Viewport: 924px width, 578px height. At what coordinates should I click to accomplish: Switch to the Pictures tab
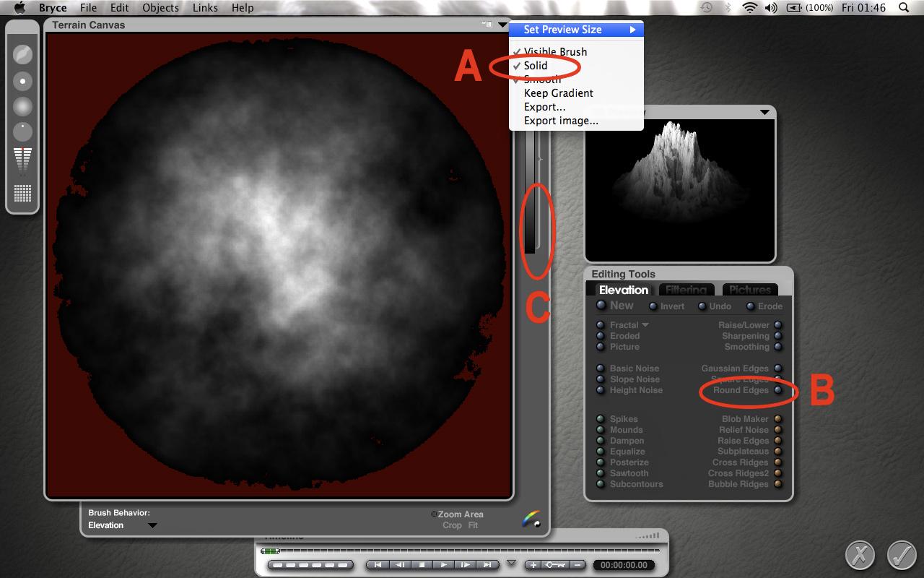tap(750, 290)
